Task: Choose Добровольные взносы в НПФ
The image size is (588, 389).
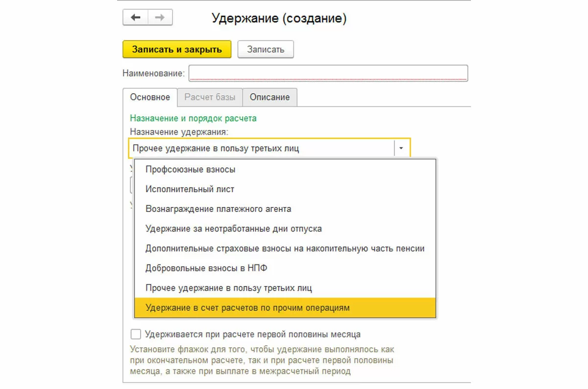Action: click(x=206, y=268)
